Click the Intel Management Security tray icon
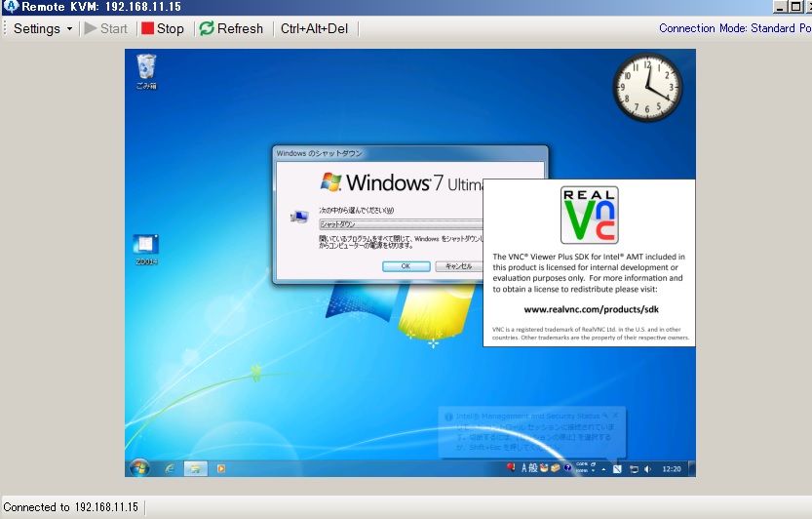 [617, 469]
